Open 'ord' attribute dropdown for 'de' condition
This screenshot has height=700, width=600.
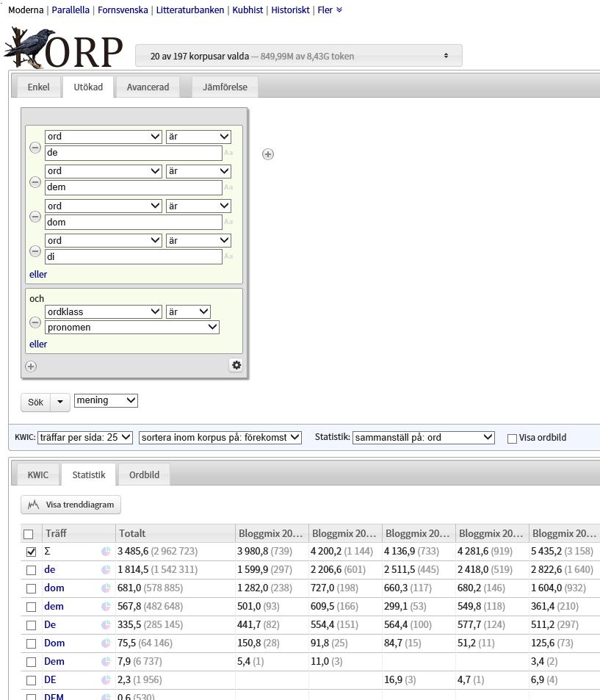[x=103, y=136]
